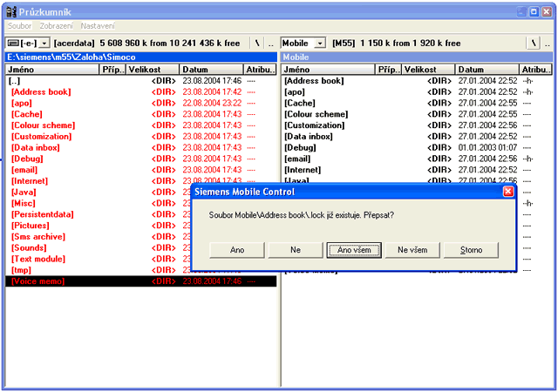Sort right panel by Příp. column

pos(388,70)
